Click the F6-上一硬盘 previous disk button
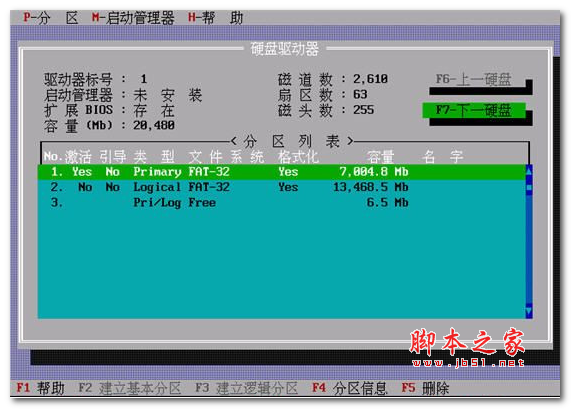571x409 pixels. click(x=473, y=79)
